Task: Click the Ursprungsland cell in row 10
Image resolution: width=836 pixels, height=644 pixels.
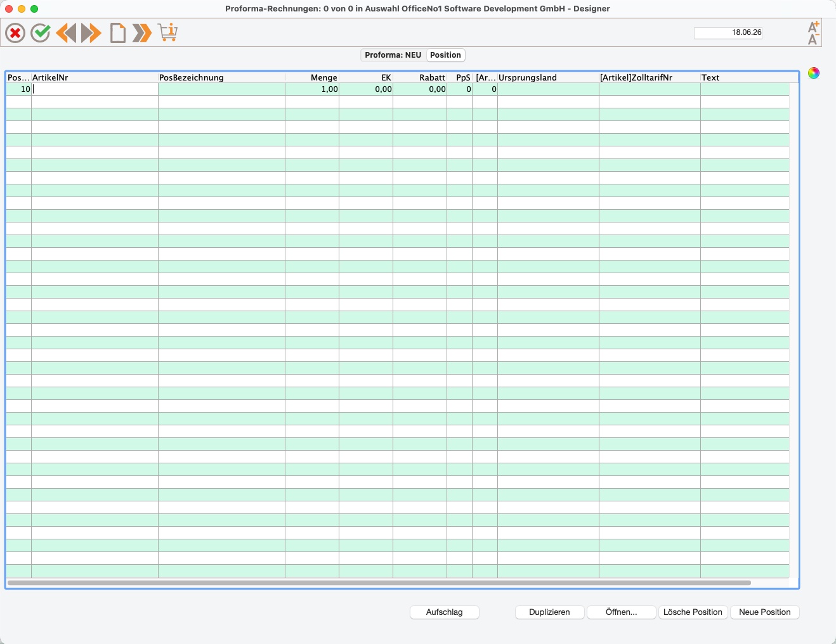Action: coord(548,89)
